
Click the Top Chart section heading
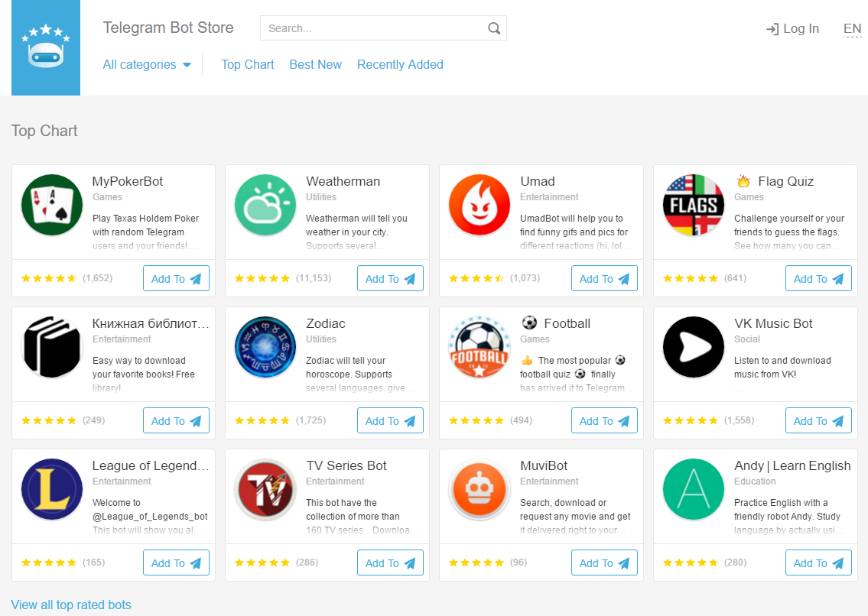tap(44, 131)
